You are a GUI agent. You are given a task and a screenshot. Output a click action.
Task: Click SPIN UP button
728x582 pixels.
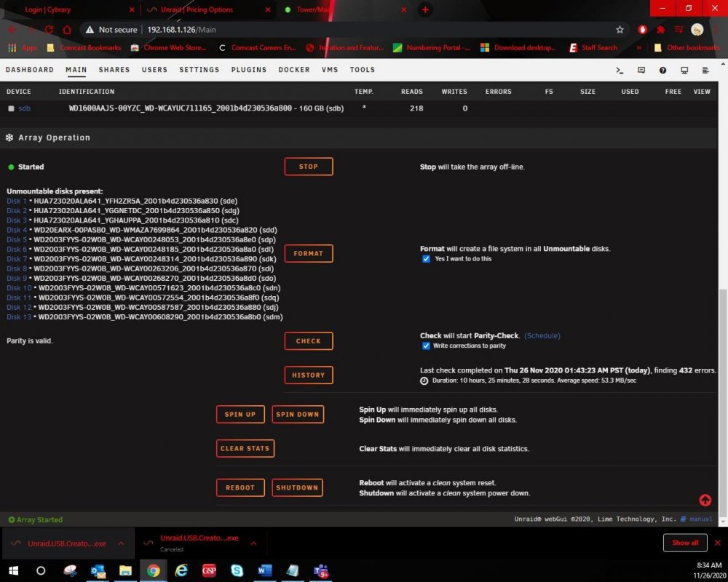240,415
